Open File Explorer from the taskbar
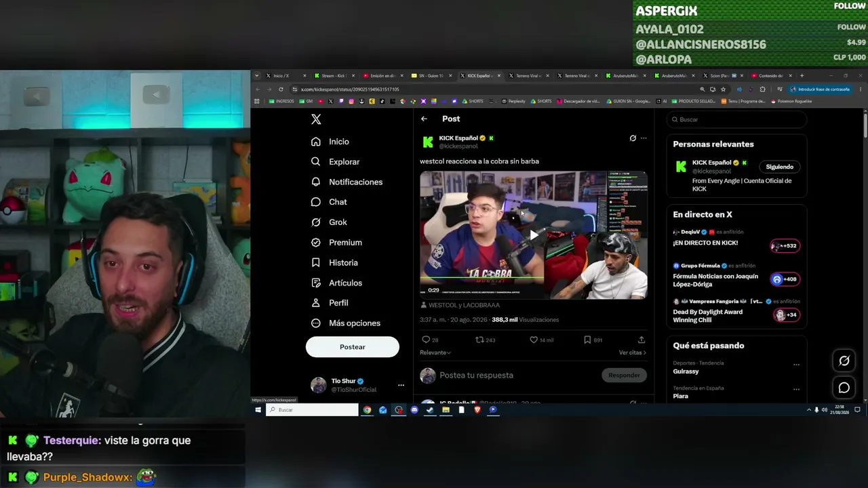The width and height of the screenshot is (868, 488). pyautogui.click(x=446, y=410)
